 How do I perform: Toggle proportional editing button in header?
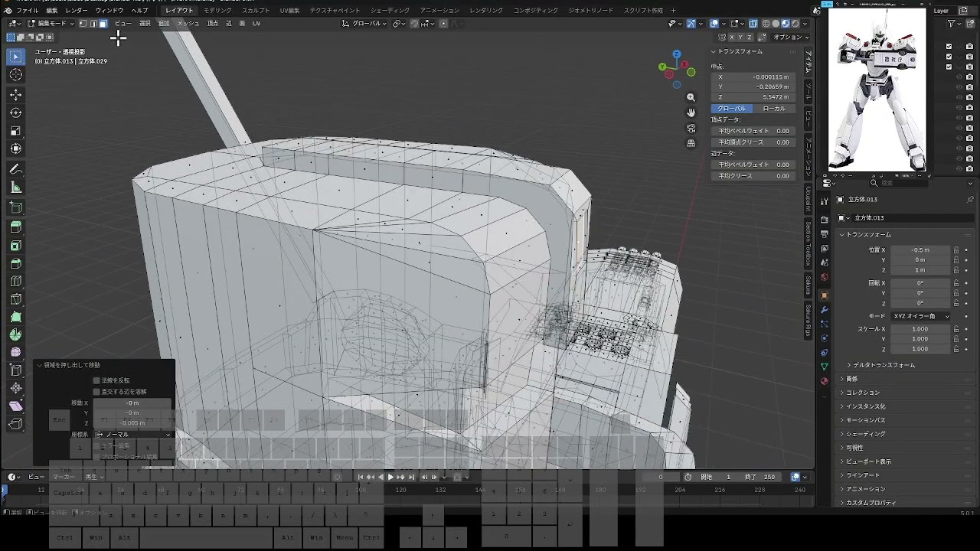443,23
